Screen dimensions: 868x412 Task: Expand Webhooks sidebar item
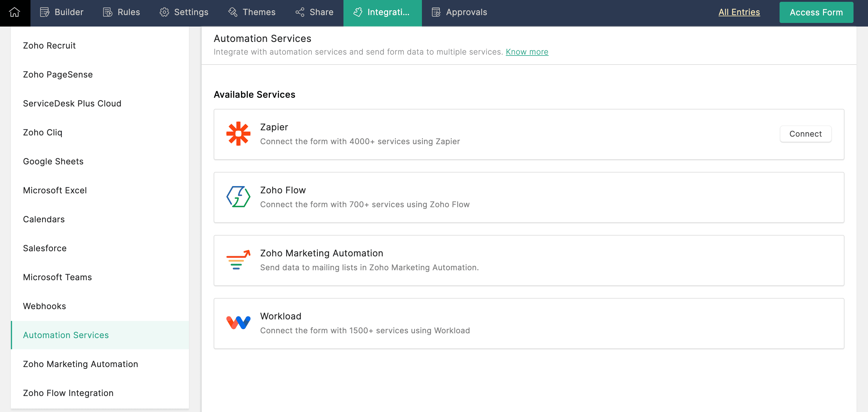(x=44, y=305)
